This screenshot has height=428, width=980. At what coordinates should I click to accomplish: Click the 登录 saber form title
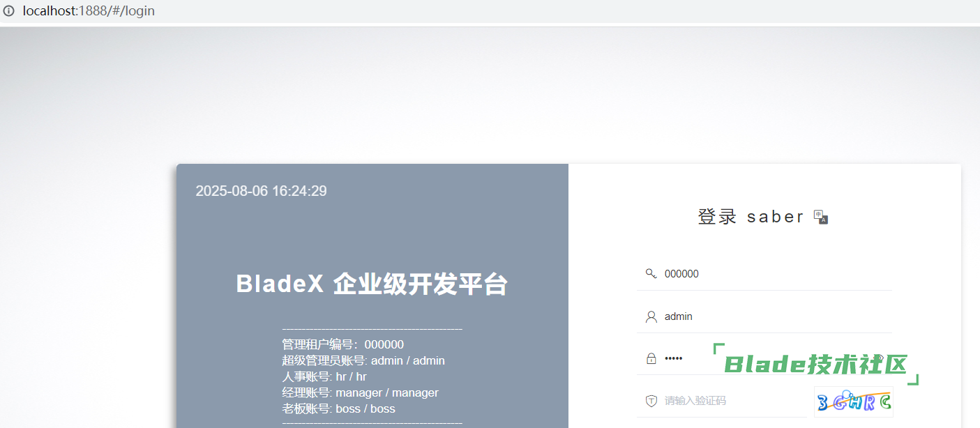click(x=751, y=217)
